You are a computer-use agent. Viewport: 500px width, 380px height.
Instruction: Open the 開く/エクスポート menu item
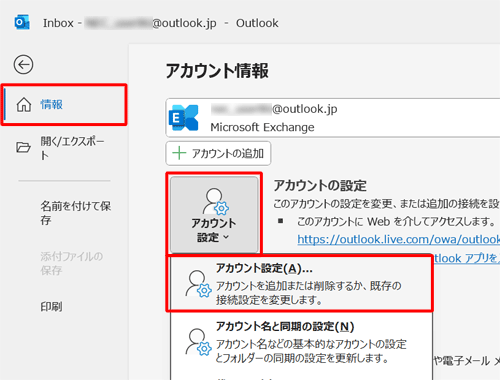64,148
